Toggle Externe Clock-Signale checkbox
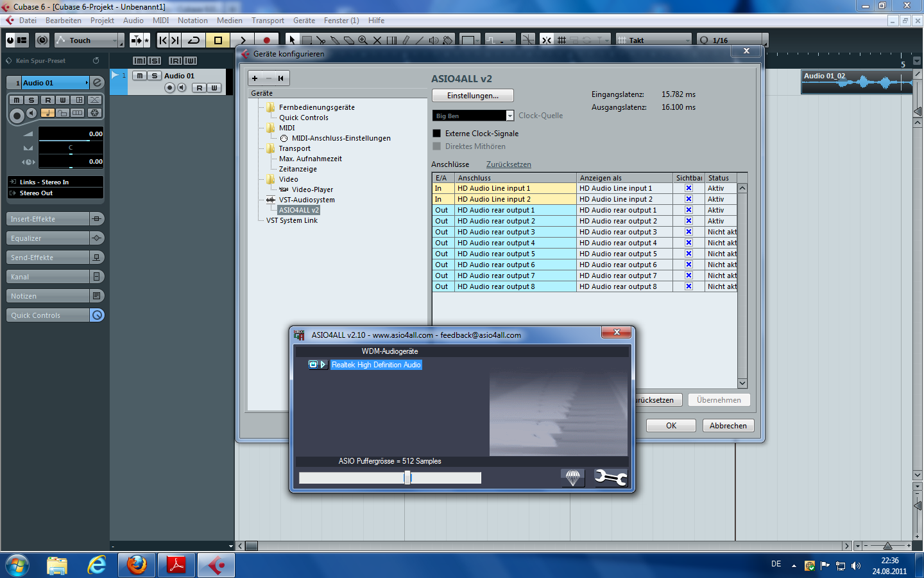The image size is (924, 578). point(437,134)
